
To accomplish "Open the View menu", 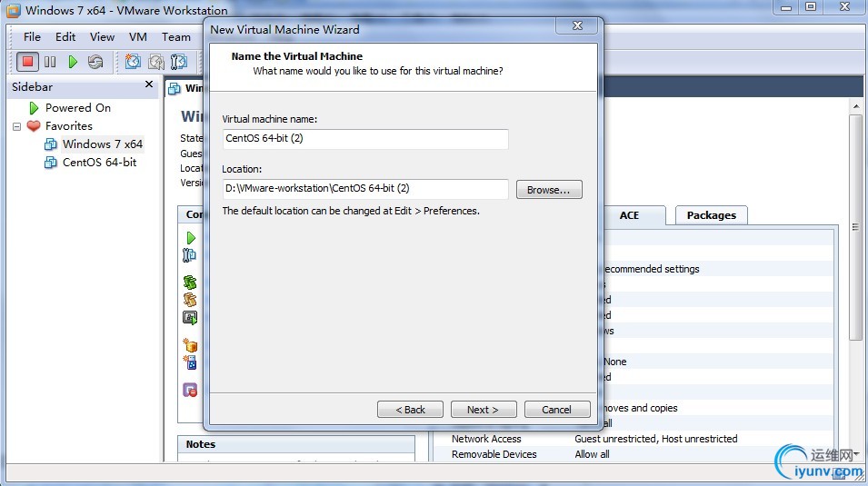I will 102,36.
